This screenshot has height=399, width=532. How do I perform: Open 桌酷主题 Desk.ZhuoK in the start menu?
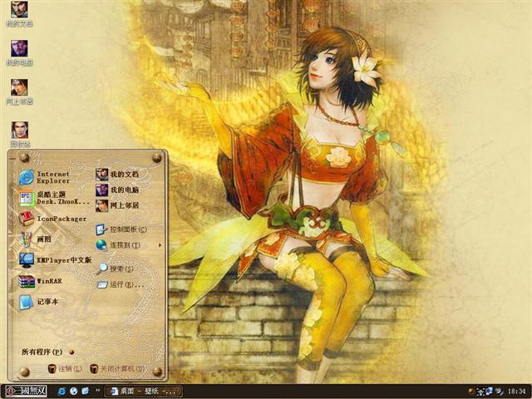(54, 198)
